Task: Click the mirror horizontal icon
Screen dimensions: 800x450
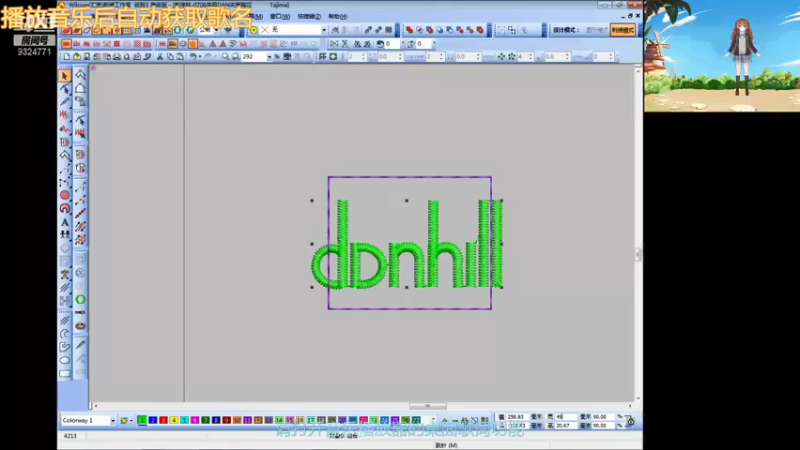Action: click(334, 44)
